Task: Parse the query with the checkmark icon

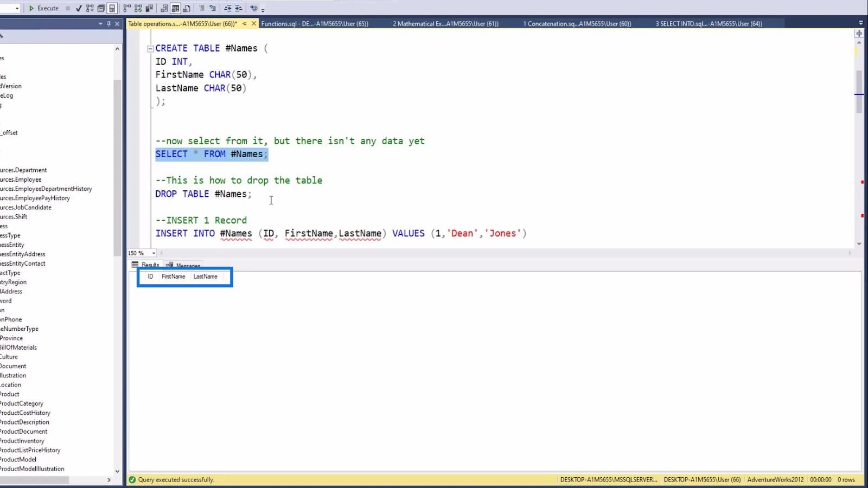Action: 79,8
